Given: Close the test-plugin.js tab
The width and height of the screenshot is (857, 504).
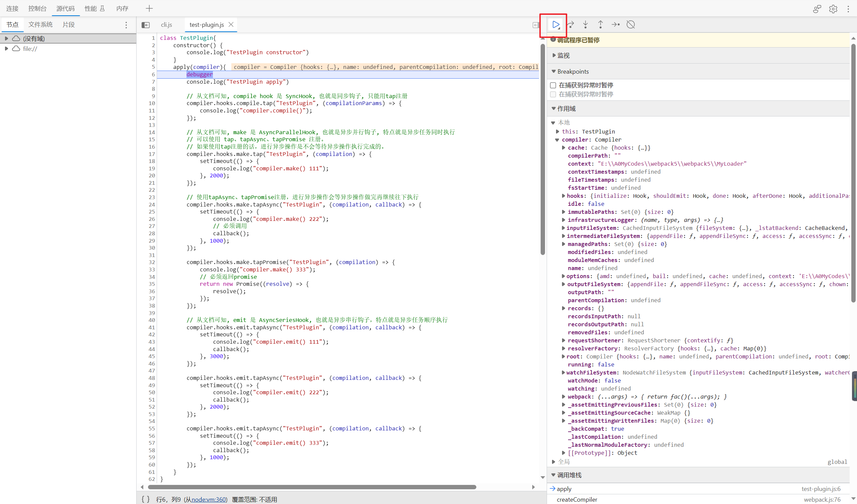Looking at the screenshot, I should [x=231, y=24].
